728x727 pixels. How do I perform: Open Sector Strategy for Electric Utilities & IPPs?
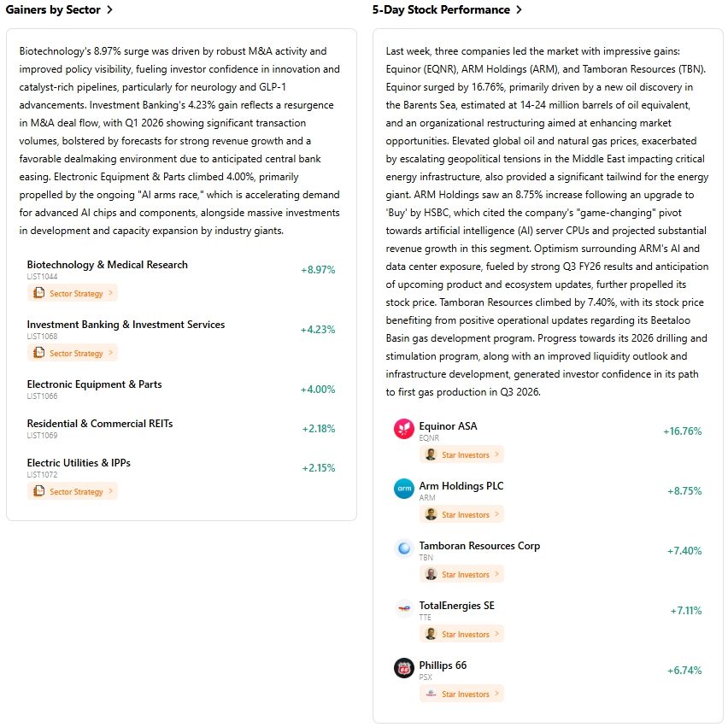[72, 491]
